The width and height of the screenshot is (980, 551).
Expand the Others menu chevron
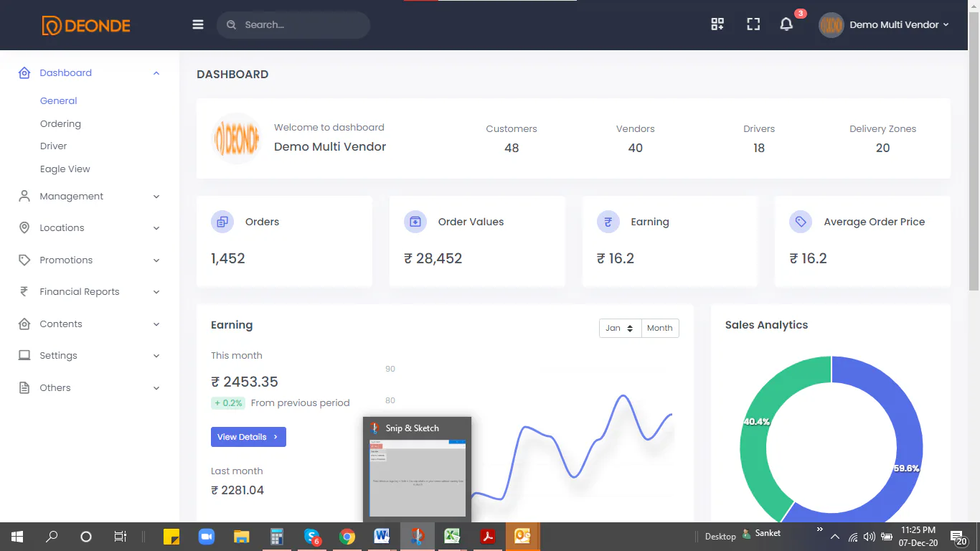point(156,388)
